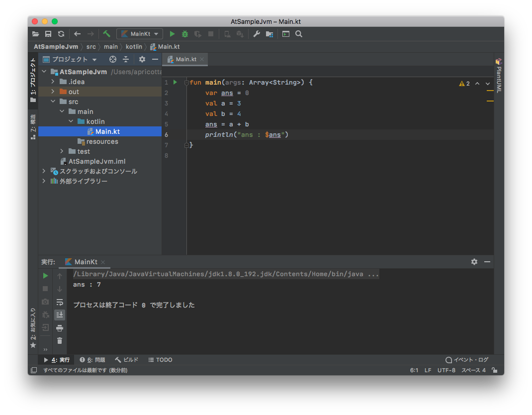Toggle the read-only lock icon in status bar
Image resolution: width=532 pixels, height=415 pixels.
coord(494,370)
